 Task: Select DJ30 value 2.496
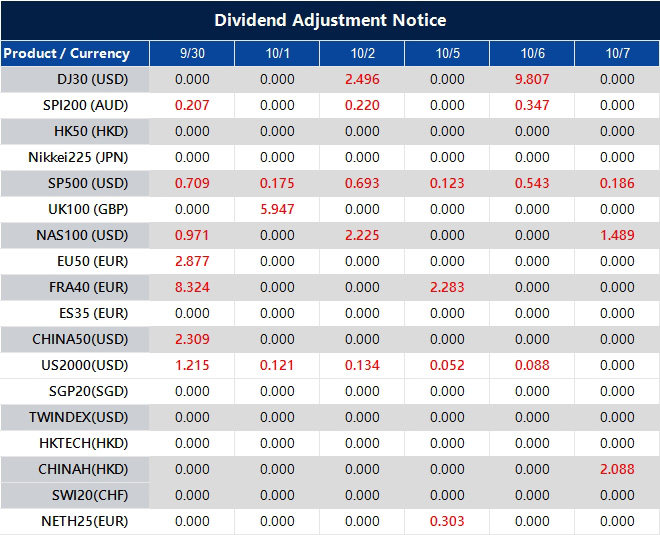[x=362, y=80]
